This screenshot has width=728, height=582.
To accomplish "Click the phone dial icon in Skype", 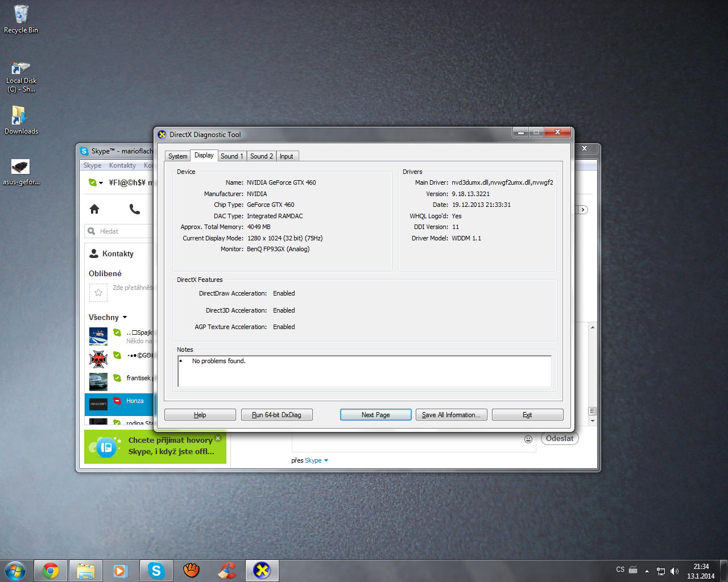I will [x=134, y=209].
